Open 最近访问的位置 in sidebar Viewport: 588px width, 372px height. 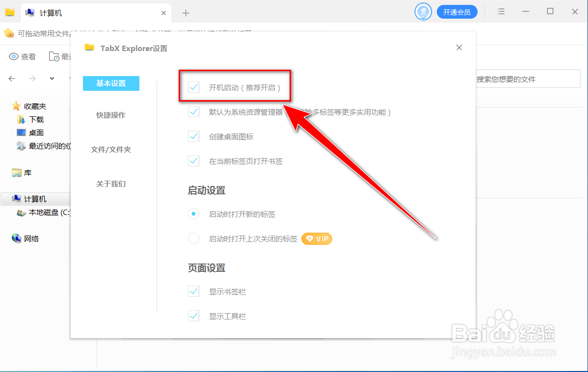(x=44, y=146)
